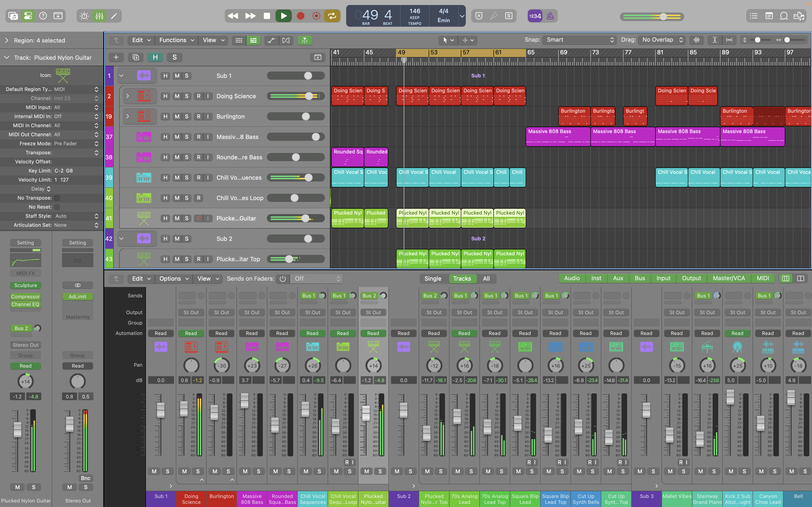812x507 pixels.
Task: Click the Aux filter button in mixer
Action: 618,278
